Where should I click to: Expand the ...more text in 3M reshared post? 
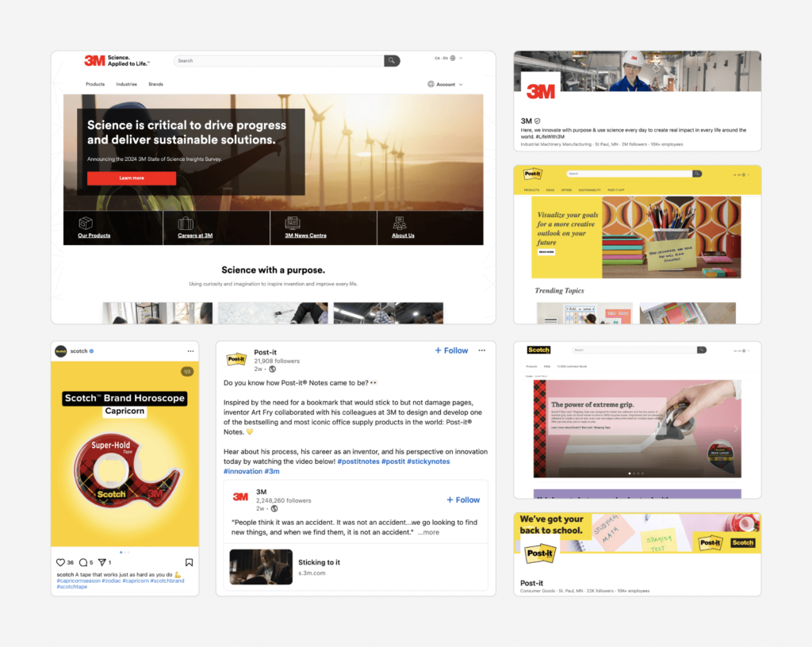coord(428,532)
